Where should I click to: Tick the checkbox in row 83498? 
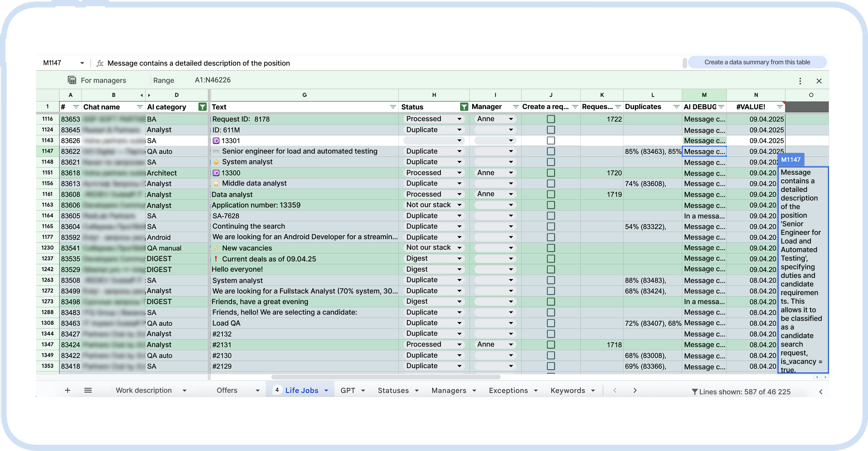pos(551,302)
